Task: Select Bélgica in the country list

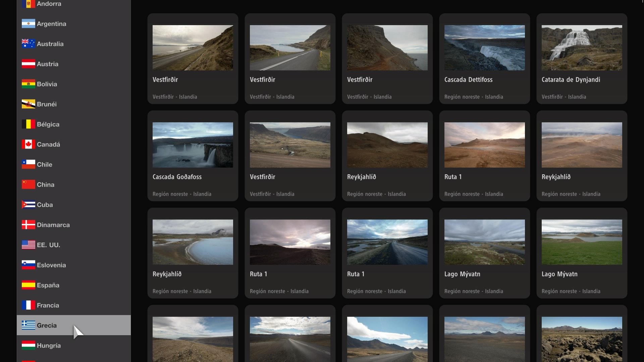Action: 48,124
